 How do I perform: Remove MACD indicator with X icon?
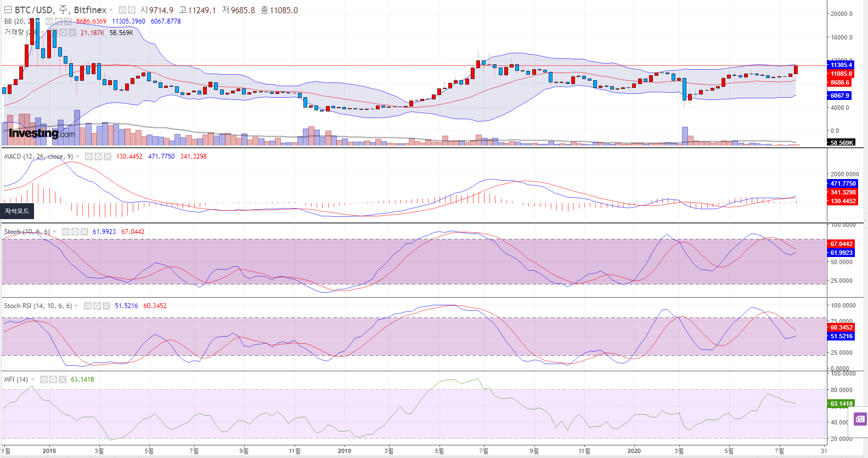(x=108, y=157)
